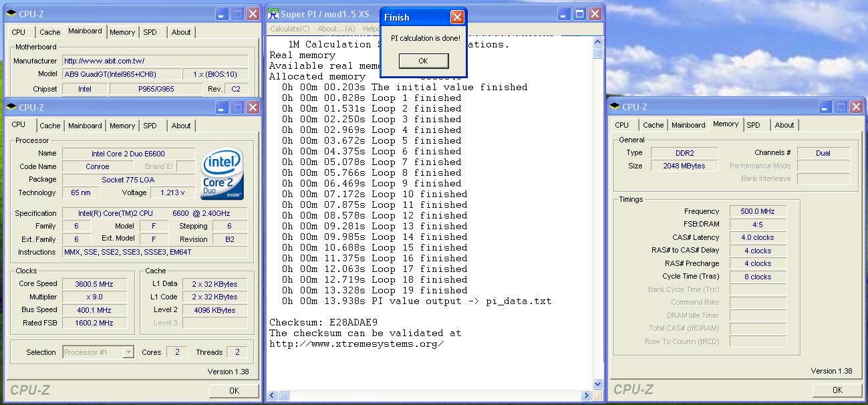Switch to the Memory tab in the processor CPU-Z window
Viewport: 868px width, 405px height.
122,126
